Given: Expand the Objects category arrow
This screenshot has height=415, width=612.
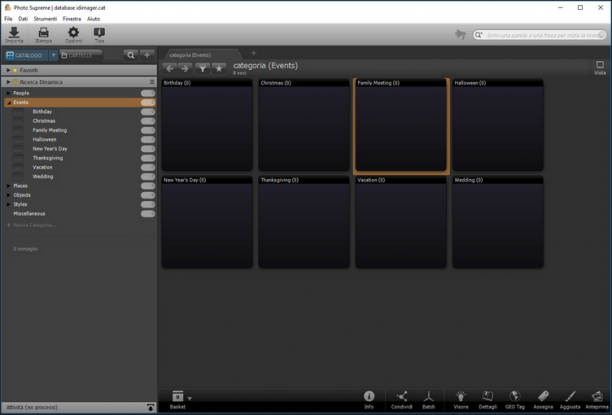Looking at the screenshot, I should tap(8, 195).
